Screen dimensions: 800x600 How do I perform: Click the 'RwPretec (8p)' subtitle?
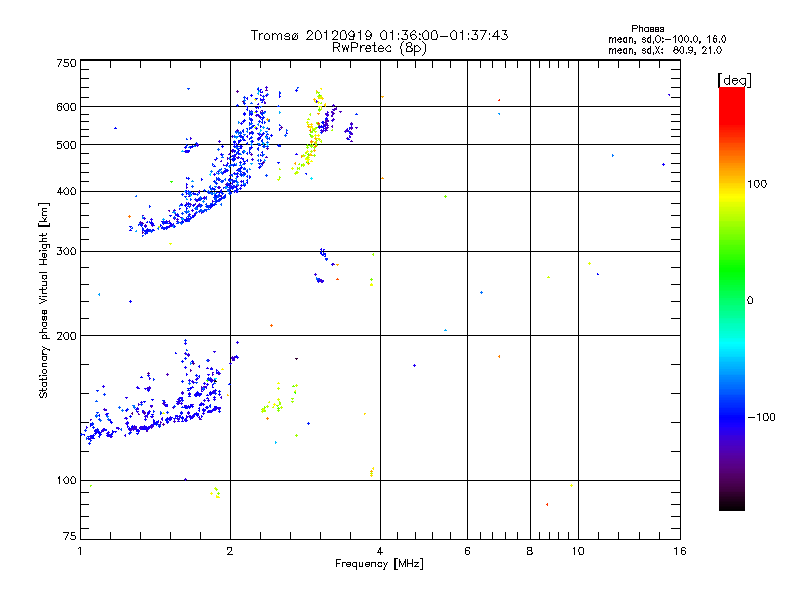(379, 48)
